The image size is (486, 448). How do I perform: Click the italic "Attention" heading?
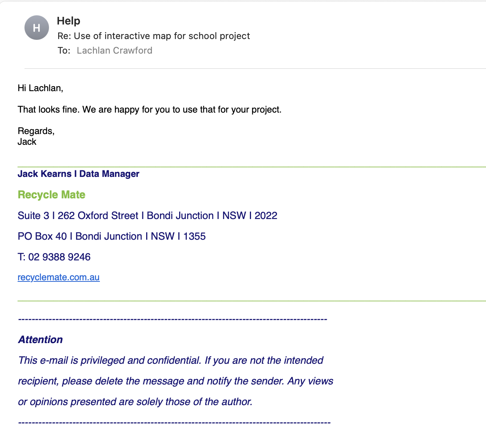click(x=40, y=340)
